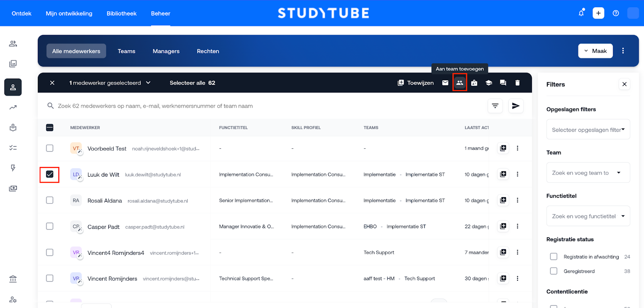Uncheck the Luuk de Wilt checkbox
Image resolution: width=644 pixels, height=308 pixels.
pyautogui.click(x=50, y=174)
